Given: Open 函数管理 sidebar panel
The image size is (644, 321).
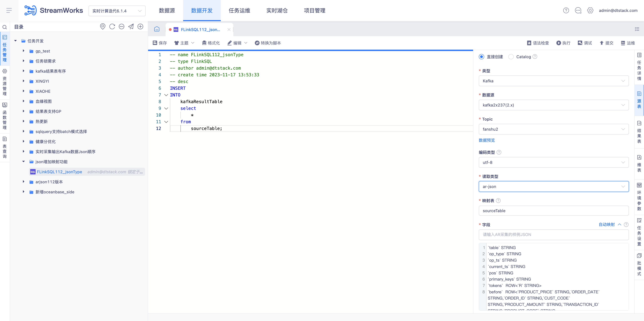Looking at the screenshot, I should click(5, 116).
